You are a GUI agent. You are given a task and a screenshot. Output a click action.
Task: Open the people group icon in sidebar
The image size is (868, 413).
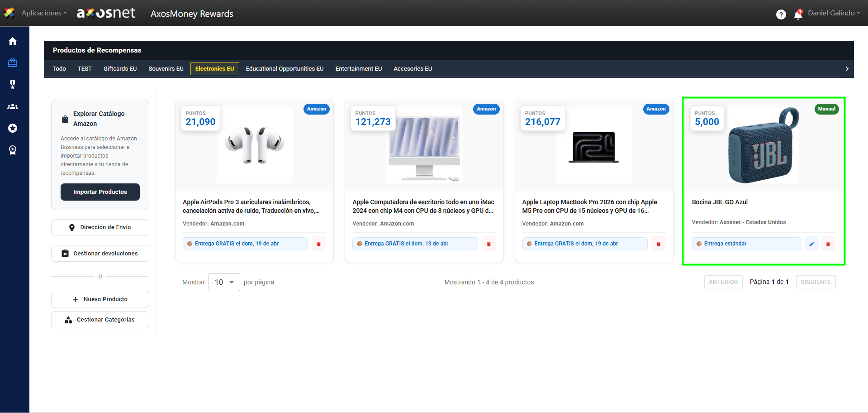click(x=13, y=107)
